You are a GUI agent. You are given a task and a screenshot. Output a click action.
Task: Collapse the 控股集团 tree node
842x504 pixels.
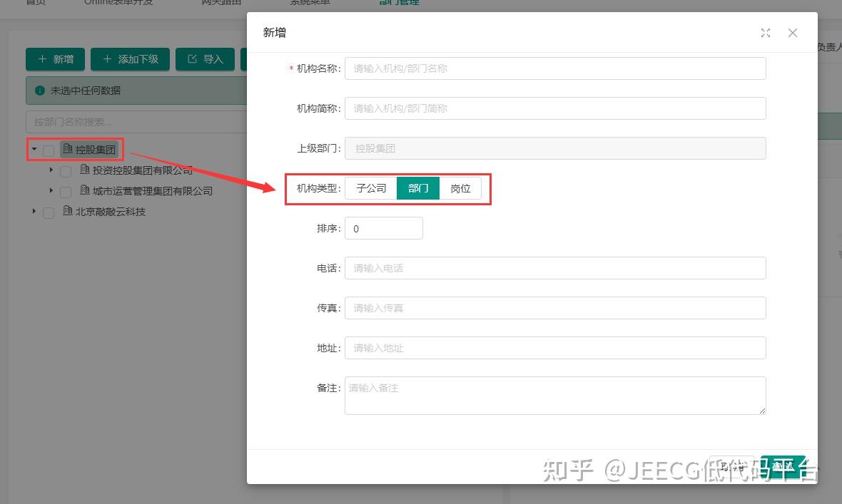pyautogui.click(x=34, y=149)
